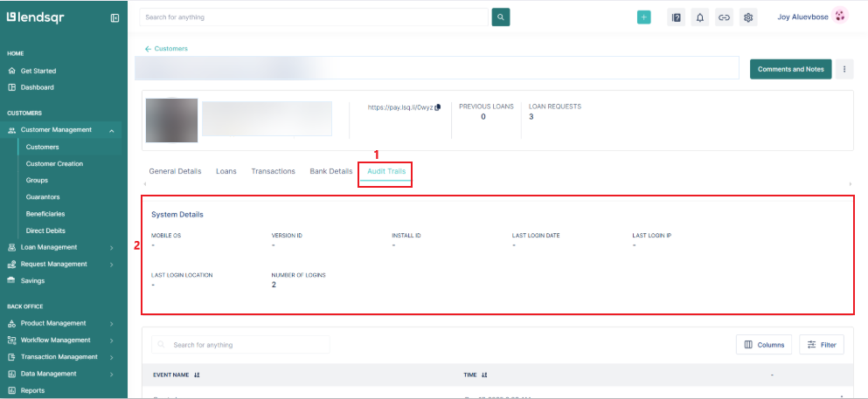Click the Comments and Notes button
The image size is (868, 399).
click(790, 69)
